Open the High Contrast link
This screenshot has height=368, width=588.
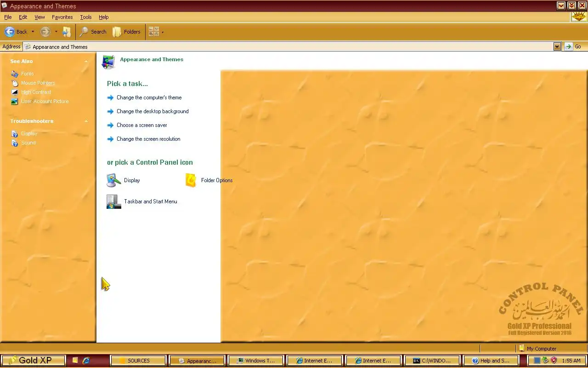click(x=36, y=92)
